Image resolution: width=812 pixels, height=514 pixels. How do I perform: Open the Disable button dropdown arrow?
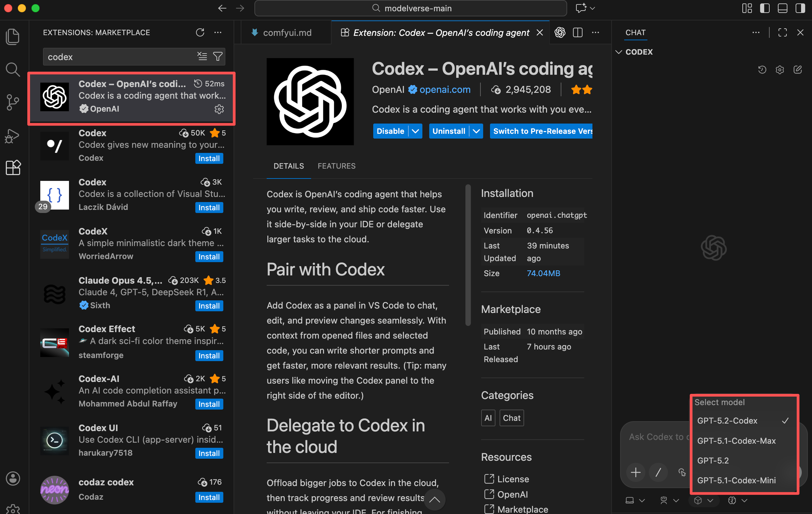coord(416,131)
